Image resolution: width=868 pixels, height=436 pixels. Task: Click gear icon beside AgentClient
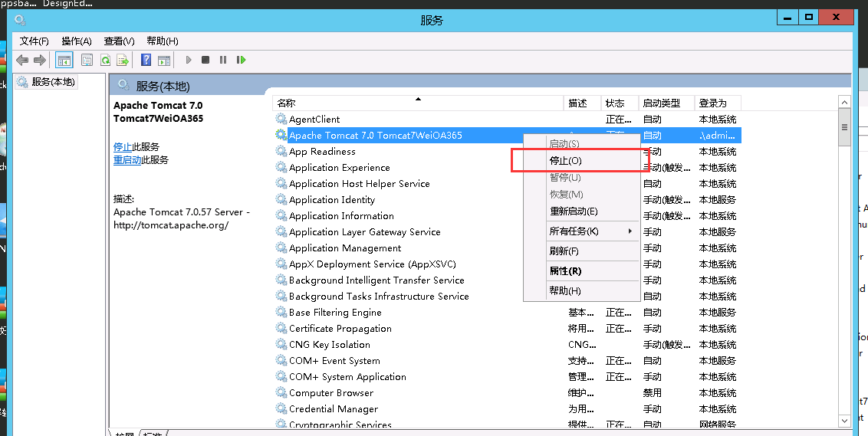281,119
